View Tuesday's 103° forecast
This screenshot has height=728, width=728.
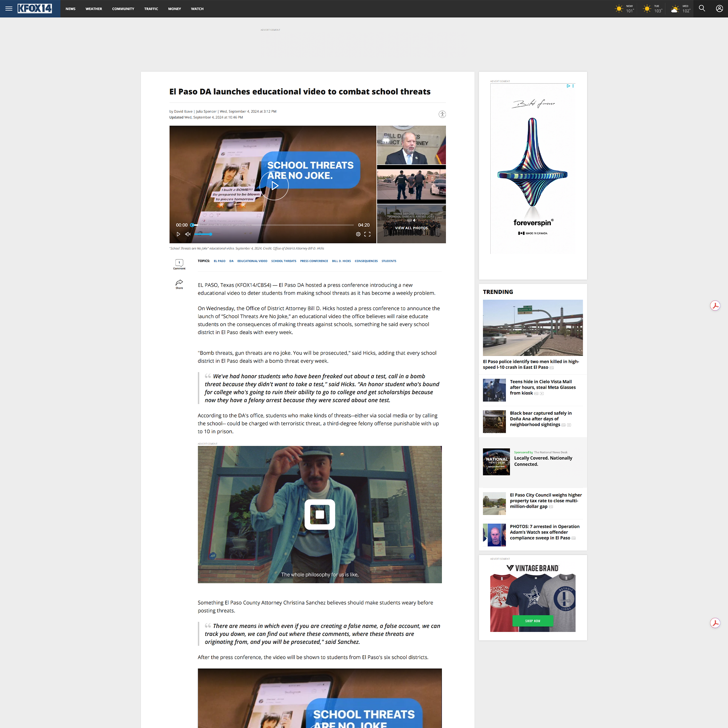coord(653,9)
